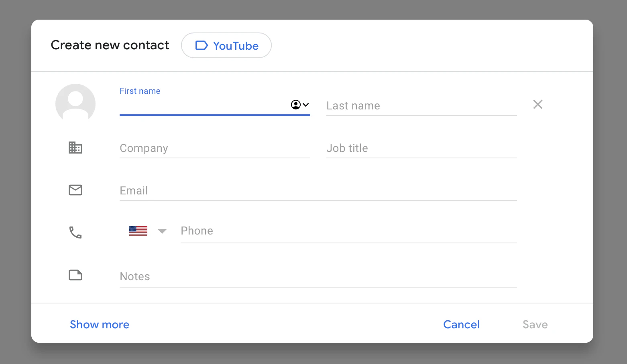627x364 pixels.
Task: Click the X icon beside Last name
Action: click(x=537, y=105)
